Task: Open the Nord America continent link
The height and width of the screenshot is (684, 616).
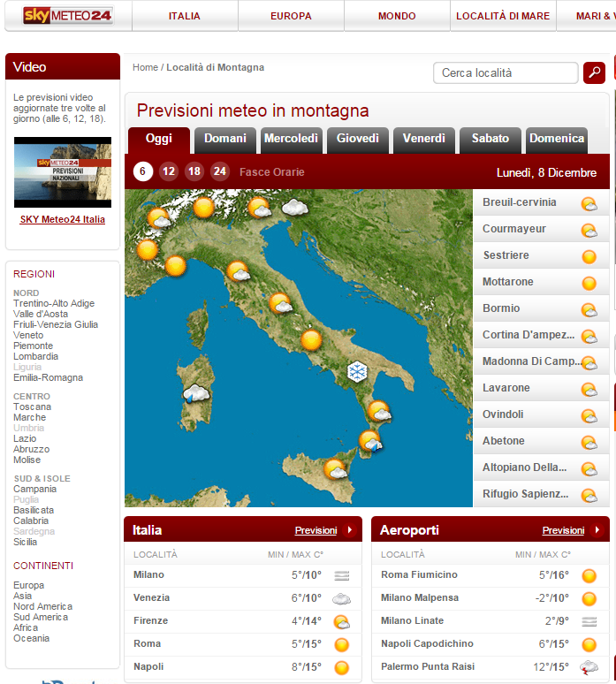Action: pyautogui.click(x=42, y=606)
